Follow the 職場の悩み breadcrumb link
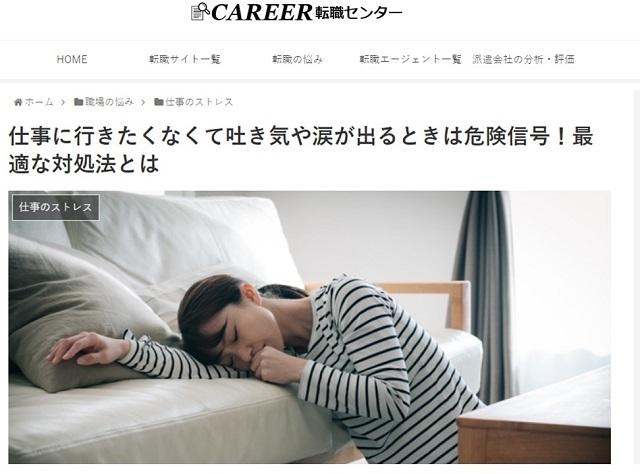This screenshot has width=640, height=474. click(109, 102)
